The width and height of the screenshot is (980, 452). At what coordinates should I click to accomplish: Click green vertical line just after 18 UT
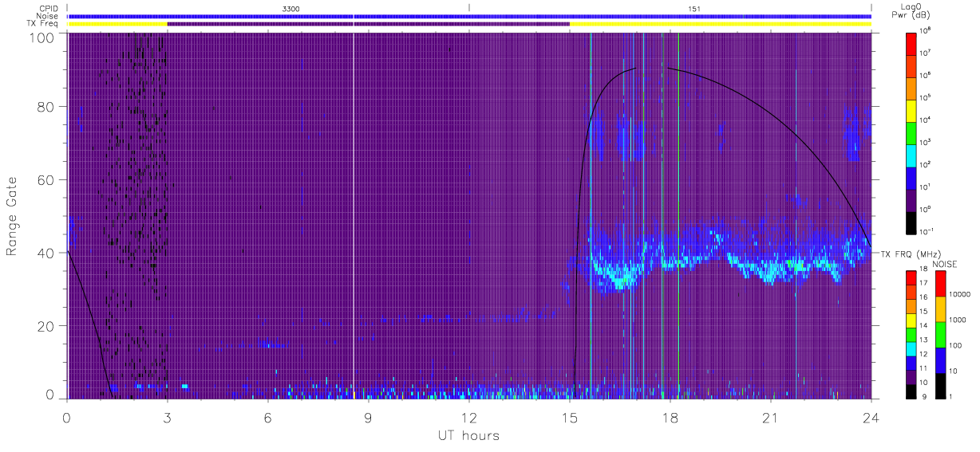(x=678, y=215)
